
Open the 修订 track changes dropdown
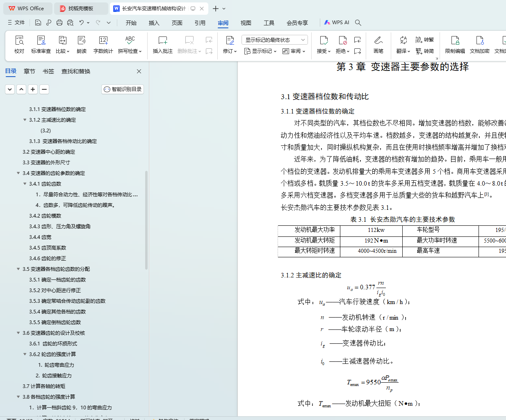230,51
